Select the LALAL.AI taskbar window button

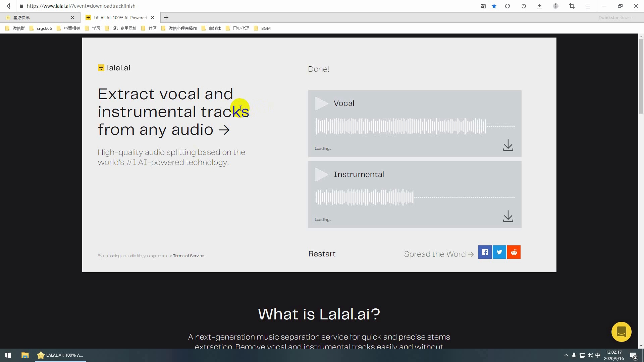coord(60,355)
